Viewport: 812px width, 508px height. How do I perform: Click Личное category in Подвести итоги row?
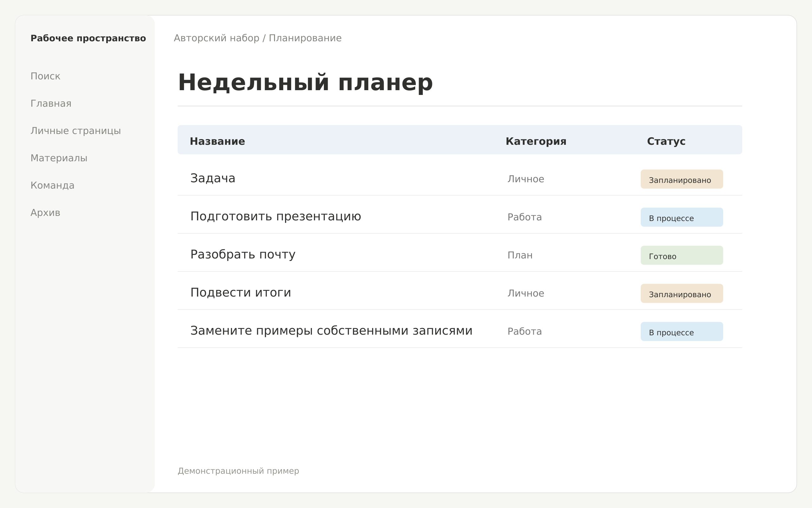[x=526, y=293]
